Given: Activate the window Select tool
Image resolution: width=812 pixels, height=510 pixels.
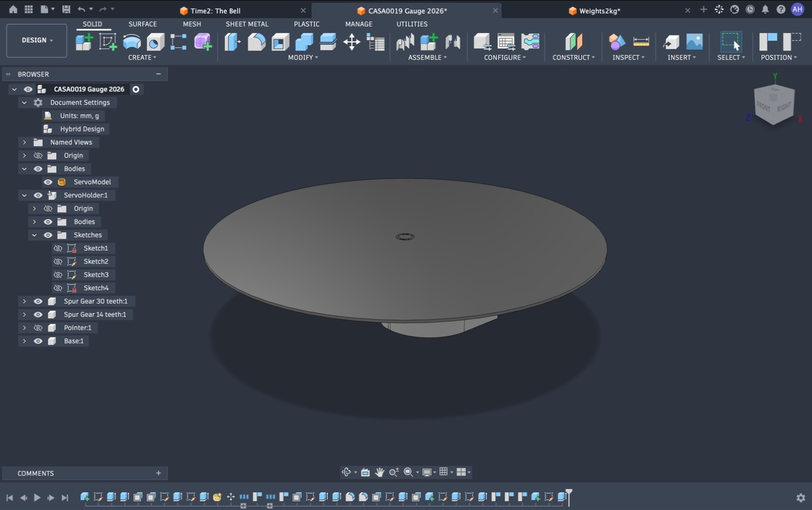Looking at the screenshot, I should click(x=731, y=41).
